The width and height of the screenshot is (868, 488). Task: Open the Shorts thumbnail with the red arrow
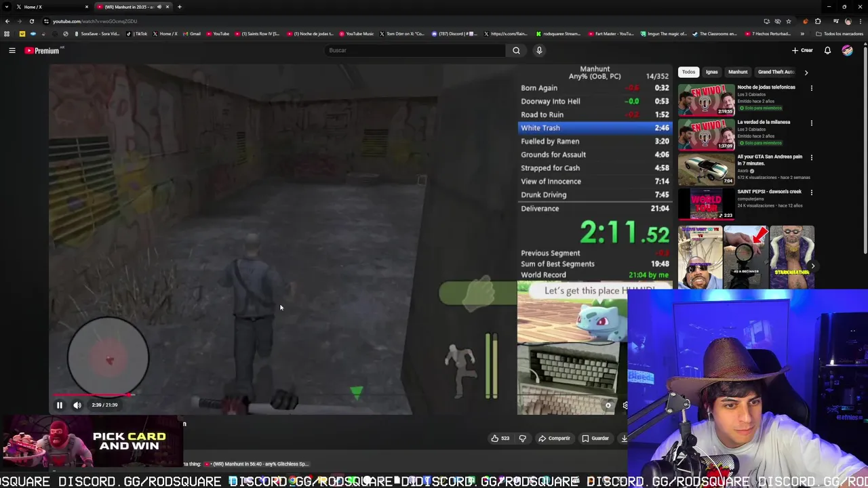coord(745,257)
